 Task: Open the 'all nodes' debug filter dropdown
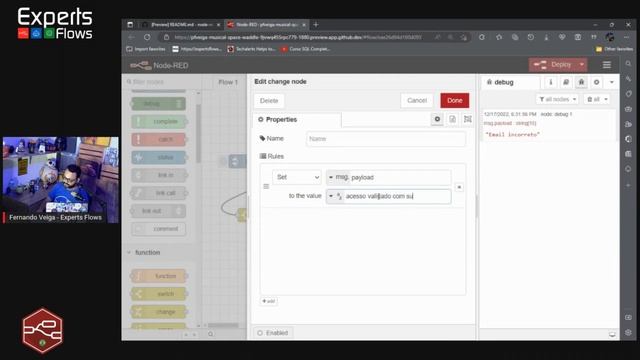tap(558, 99)
